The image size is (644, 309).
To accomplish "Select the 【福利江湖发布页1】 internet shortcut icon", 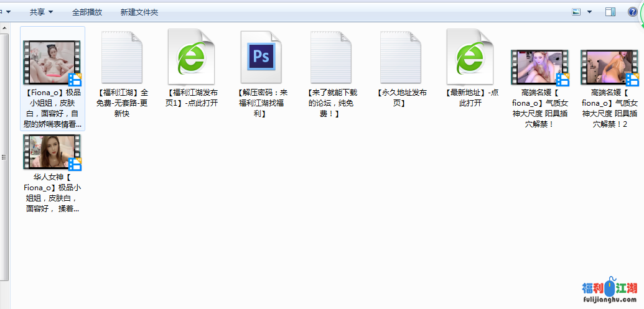I will [x=192, y=56].
